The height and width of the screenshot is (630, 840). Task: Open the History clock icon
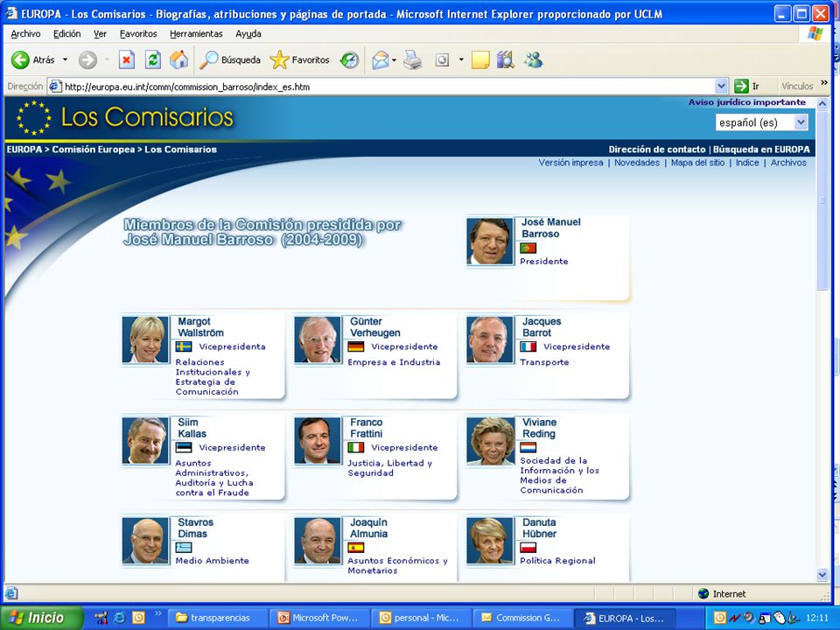tap(349, 60)
